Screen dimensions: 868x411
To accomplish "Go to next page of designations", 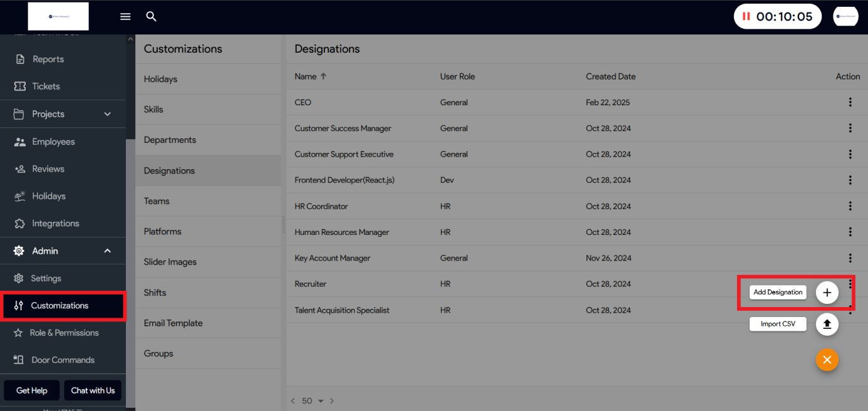I will click(x=332, y=401).
